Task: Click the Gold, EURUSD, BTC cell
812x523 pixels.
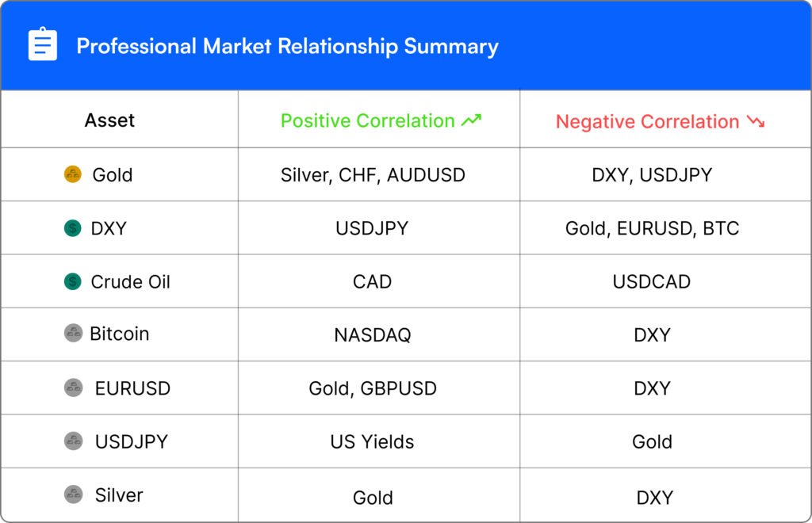Action: [x=652, y=228]
